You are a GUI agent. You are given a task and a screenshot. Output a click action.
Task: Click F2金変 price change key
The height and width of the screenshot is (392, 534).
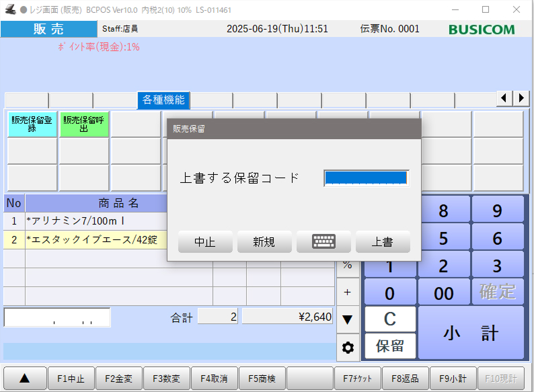point(119,379)
